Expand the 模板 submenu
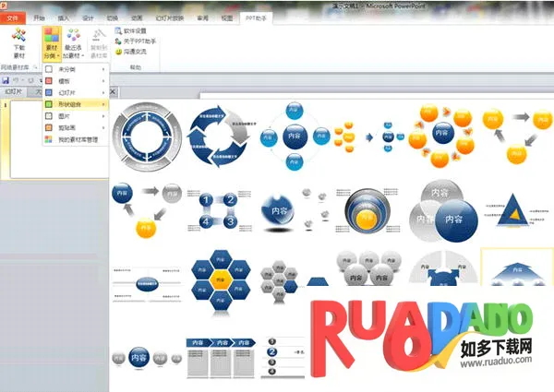554x392 pixels. (74, 80)
